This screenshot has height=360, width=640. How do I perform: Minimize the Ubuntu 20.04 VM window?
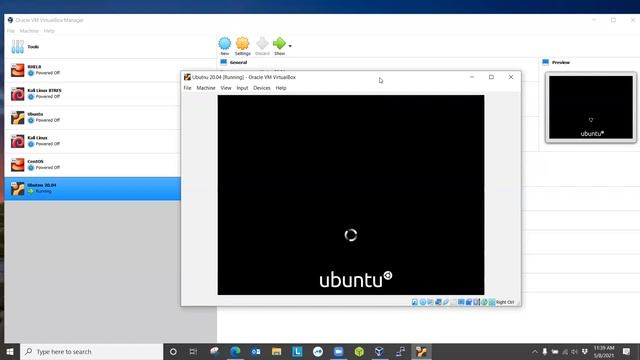point(472,77)
